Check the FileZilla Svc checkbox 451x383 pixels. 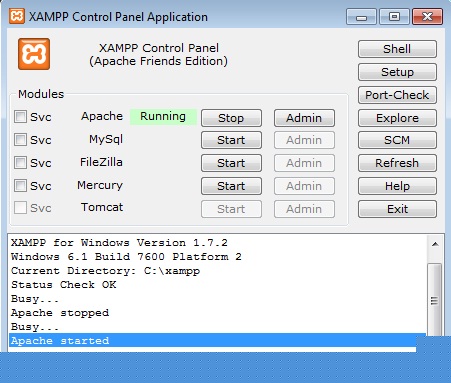(20, 163)
